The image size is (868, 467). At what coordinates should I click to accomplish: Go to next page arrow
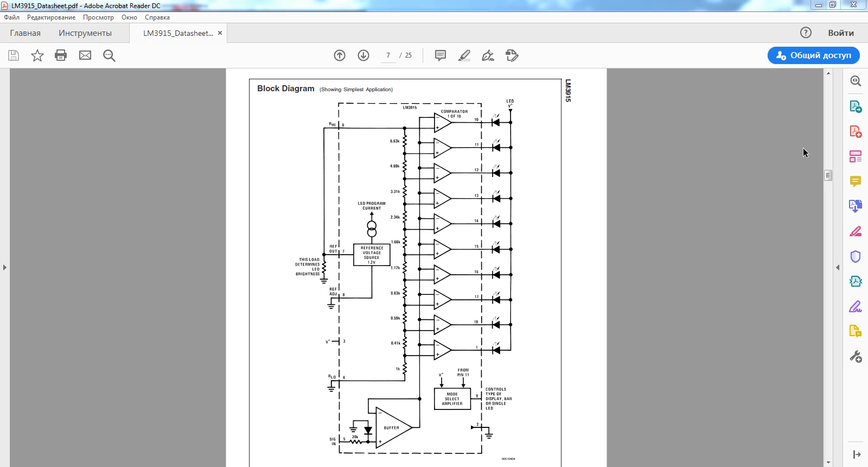[363, 55]
